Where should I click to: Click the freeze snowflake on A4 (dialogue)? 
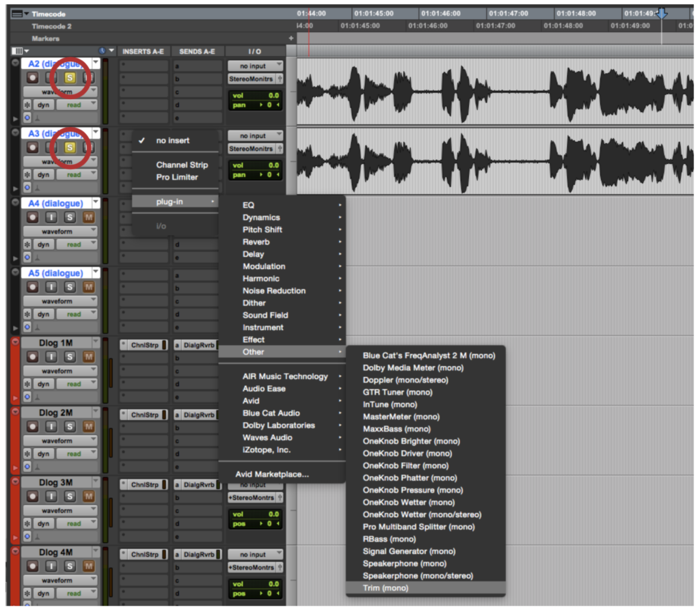[x=27, y=245]
